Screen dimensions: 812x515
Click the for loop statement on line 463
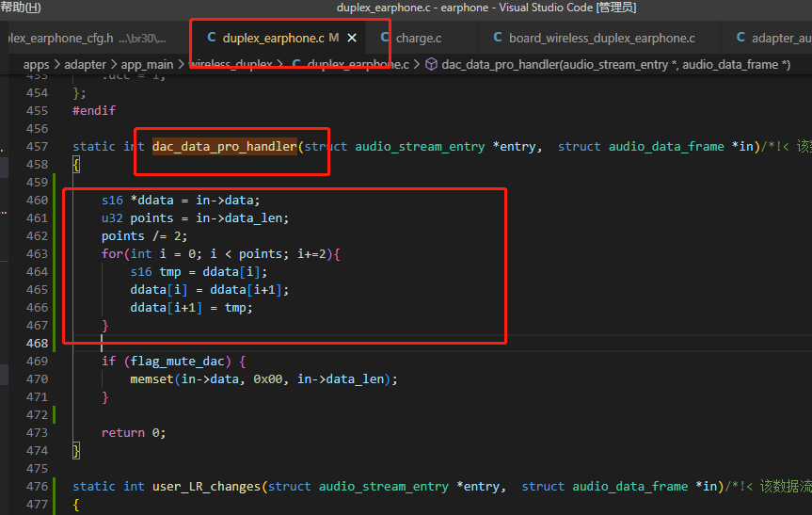[220, 254]
